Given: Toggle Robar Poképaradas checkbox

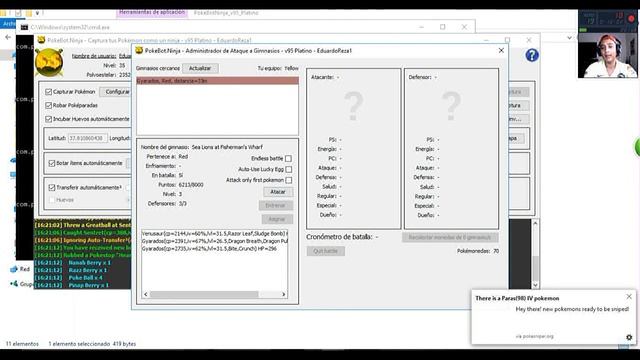Looking at the screenshot, I should [x=49, y=105].
